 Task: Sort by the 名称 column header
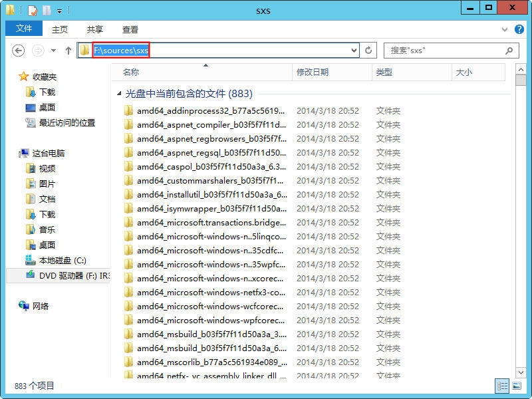click(201, 72)
